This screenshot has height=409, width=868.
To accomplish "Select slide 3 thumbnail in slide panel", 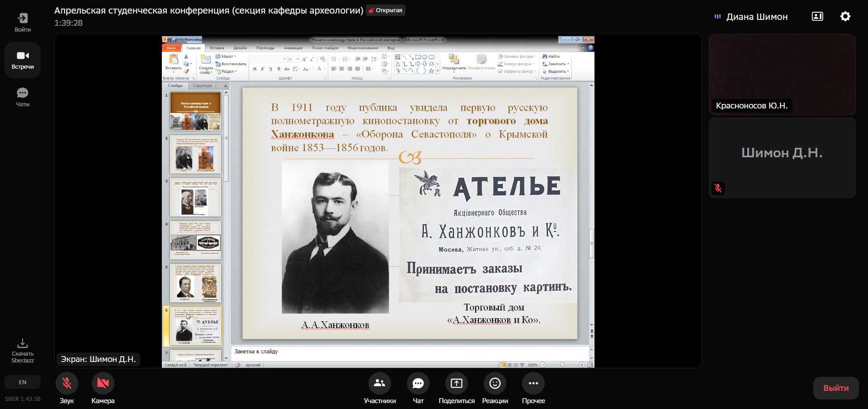I will click(195, 197).
